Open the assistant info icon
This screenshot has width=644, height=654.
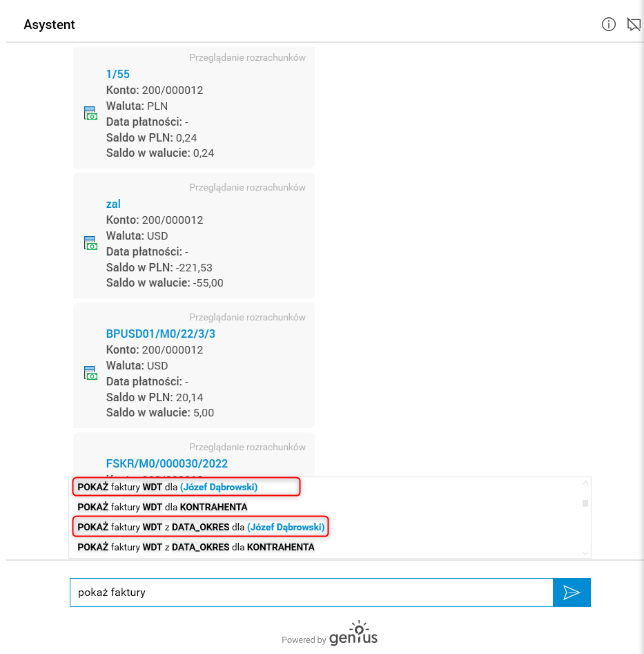pyautogui.click(x=608, y=25)
